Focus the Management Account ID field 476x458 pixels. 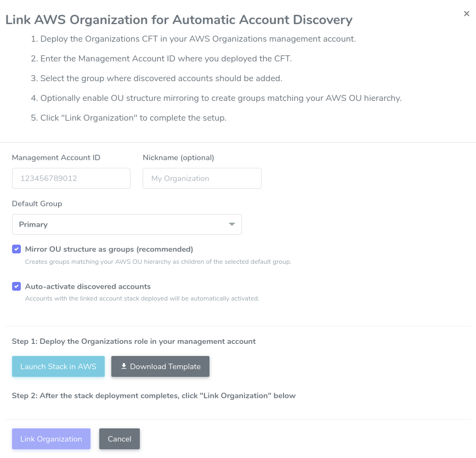[71, 178]
